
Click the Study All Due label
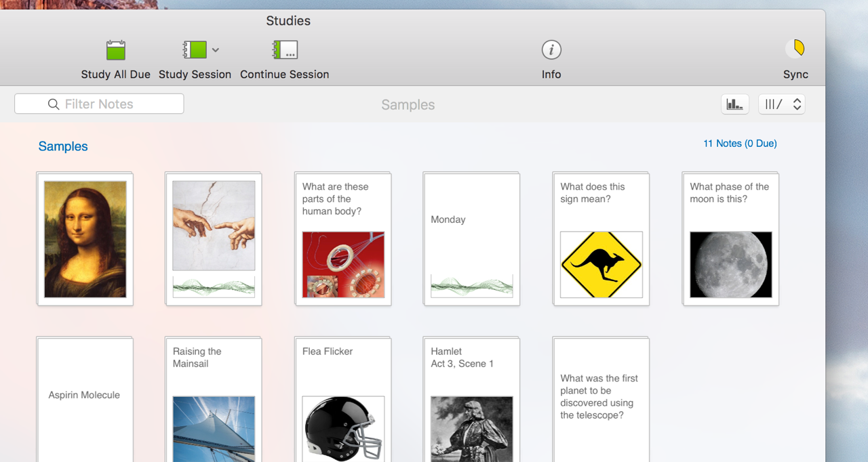116,75
